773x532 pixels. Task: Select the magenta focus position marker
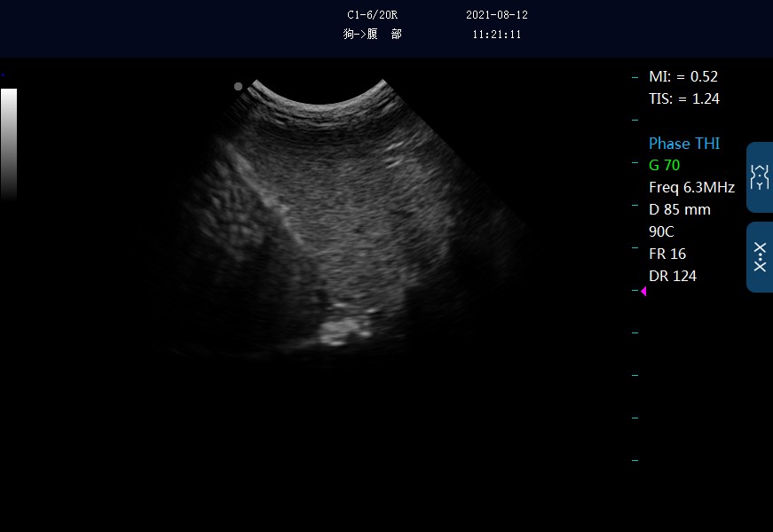643,291
